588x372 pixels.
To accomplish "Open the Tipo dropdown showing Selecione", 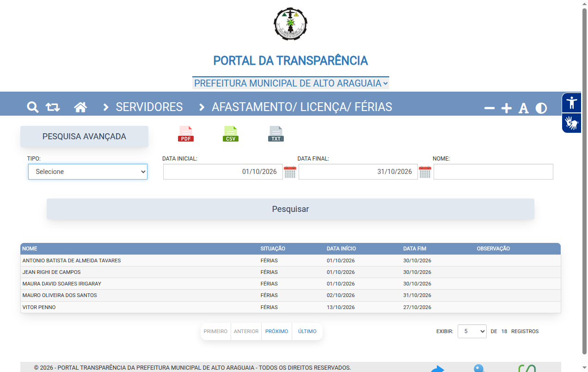I will click(x=88, y=172).
